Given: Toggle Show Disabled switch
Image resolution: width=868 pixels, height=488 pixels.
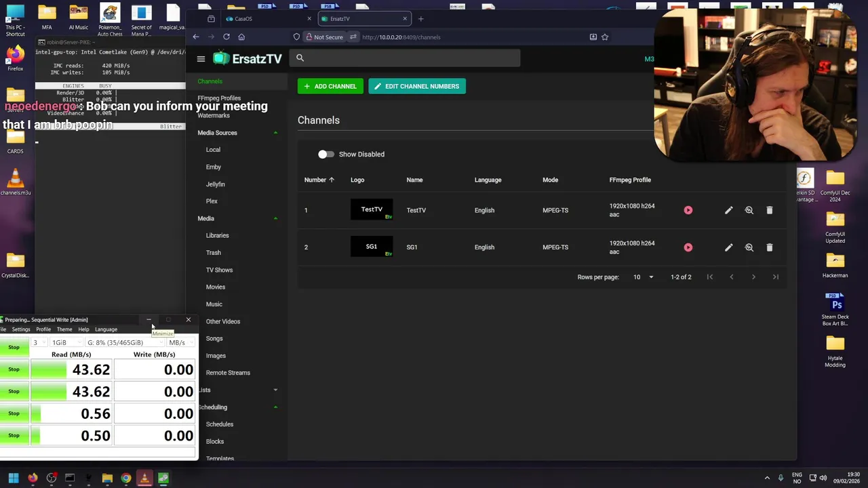Looking at the screenshot, I should (326, 154).
